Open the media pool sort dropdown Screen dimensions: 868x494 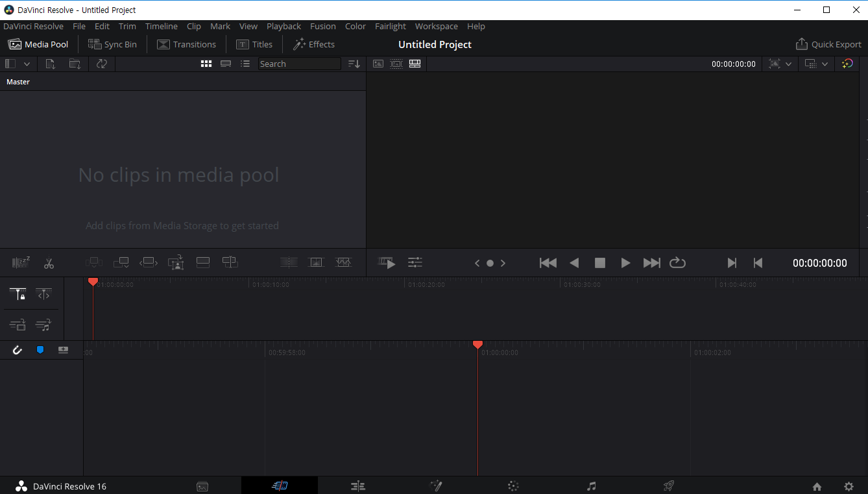(x=354, y=64)
